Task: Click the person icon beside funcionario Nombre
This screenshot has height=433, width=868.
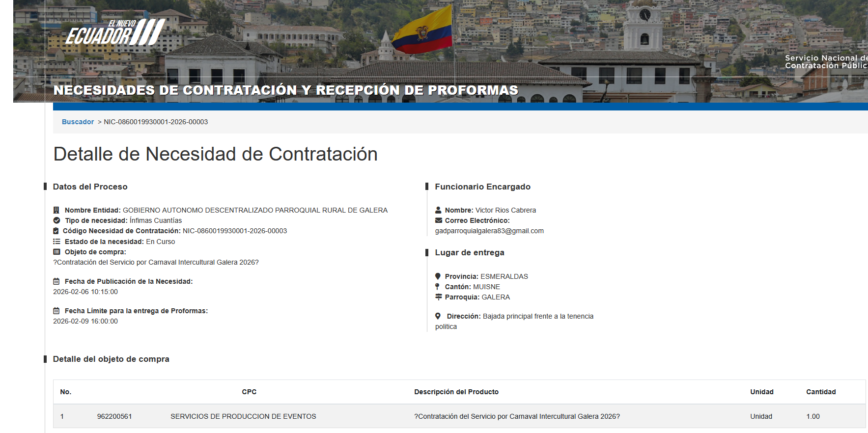Action: [438, 210]
